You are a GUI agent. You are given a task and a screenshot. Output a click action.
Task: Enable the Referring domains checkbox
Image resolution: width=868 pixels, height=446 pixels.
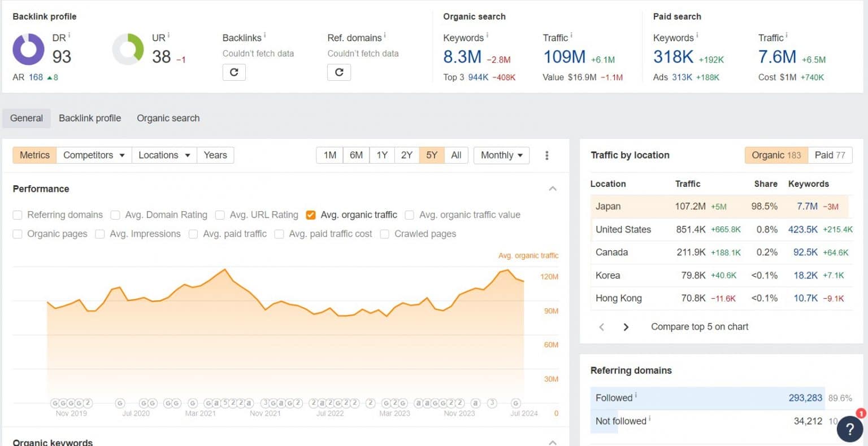pos(18,215)
